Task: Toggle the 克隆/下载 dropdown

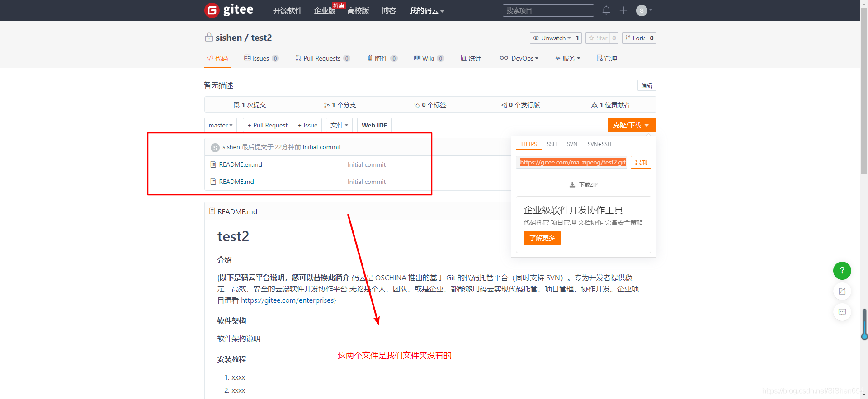Action: [x=632, y=125]
